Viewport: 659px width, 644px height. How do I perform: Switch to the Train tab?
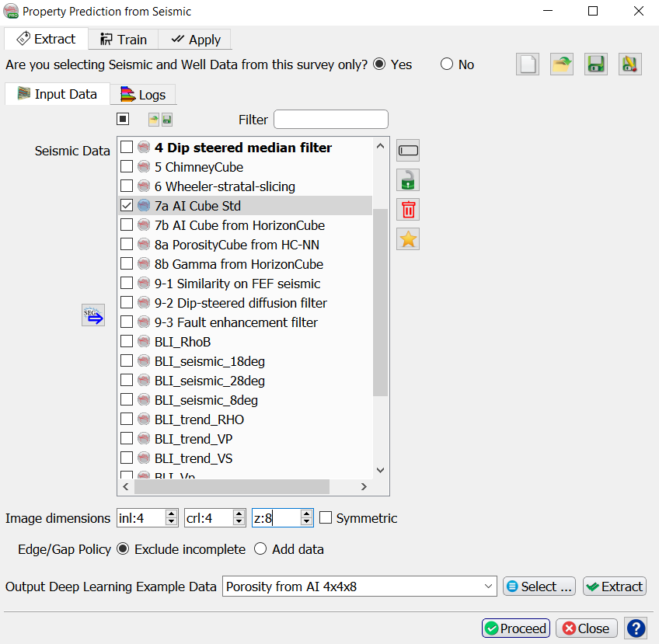point(123,40)
